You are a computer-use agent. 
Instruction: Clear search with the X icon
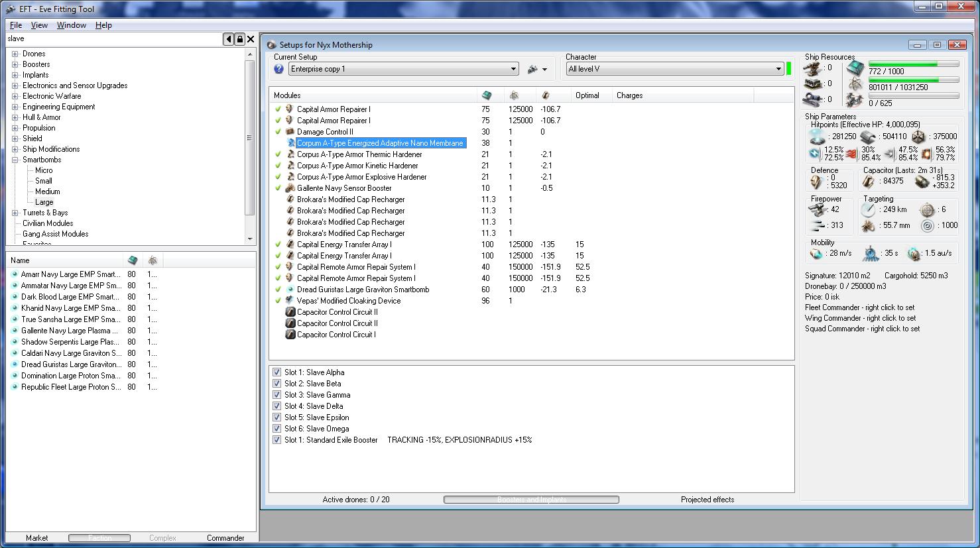251,39
